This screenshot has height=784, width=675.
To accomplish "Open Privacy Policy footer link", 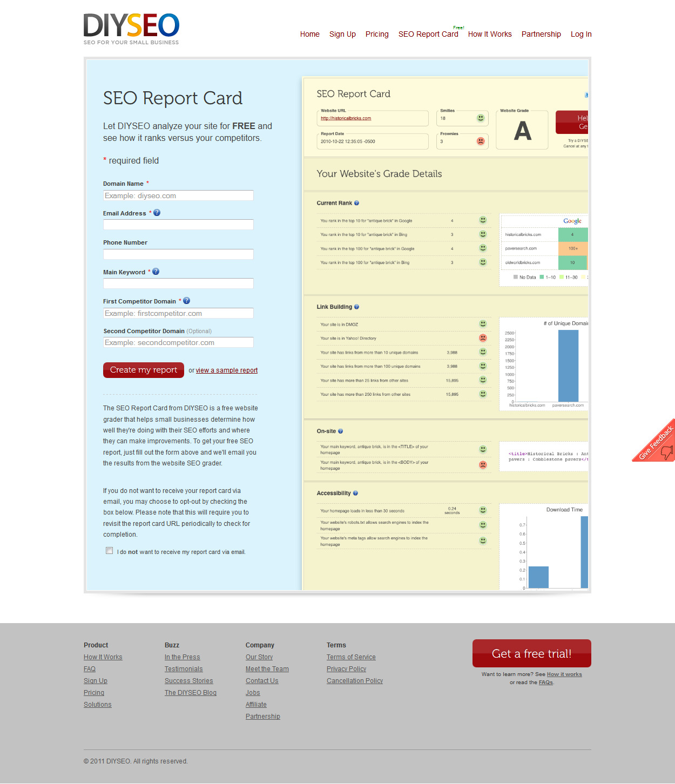I will coord(346,669).
